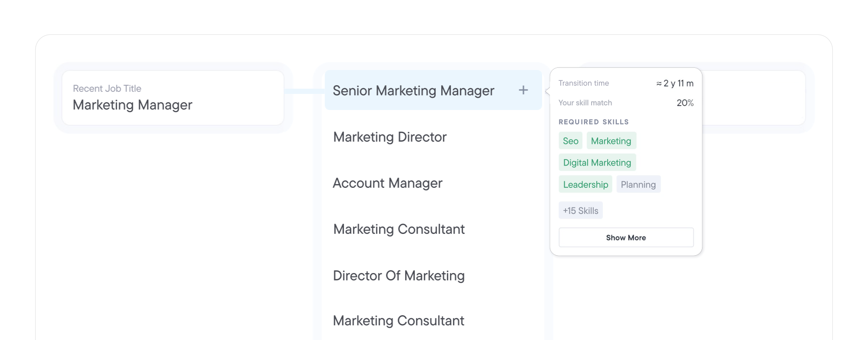Choose Account Manager from the career list
Image resolution: width=868 pixels, height=340 pixels.
(x=387, y=183)
